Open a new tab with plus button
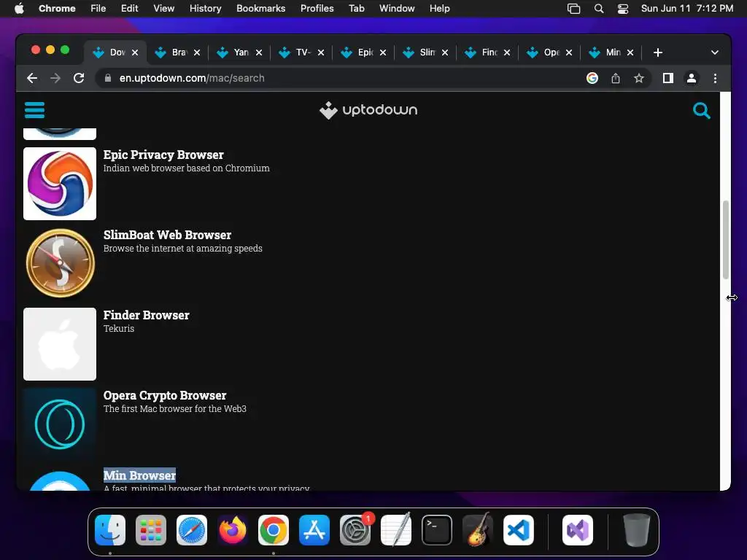 (658, 52)
